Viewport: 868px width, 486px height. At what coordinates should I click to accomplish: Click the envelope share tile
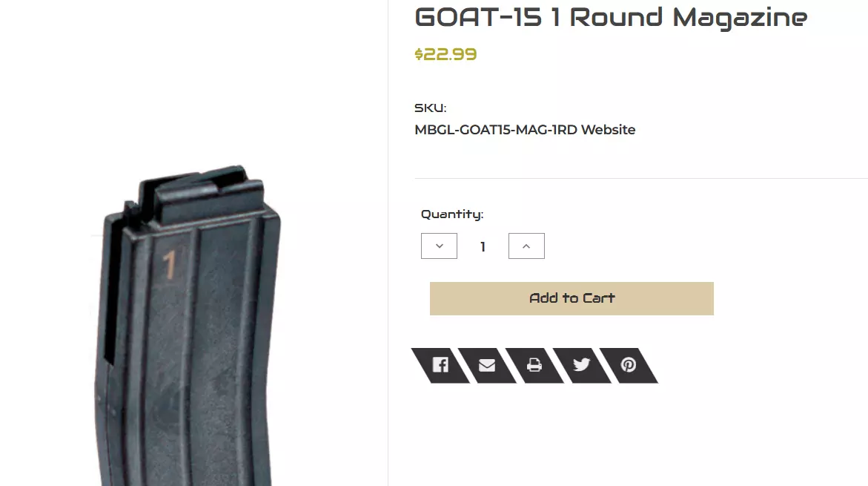point(487,365)
